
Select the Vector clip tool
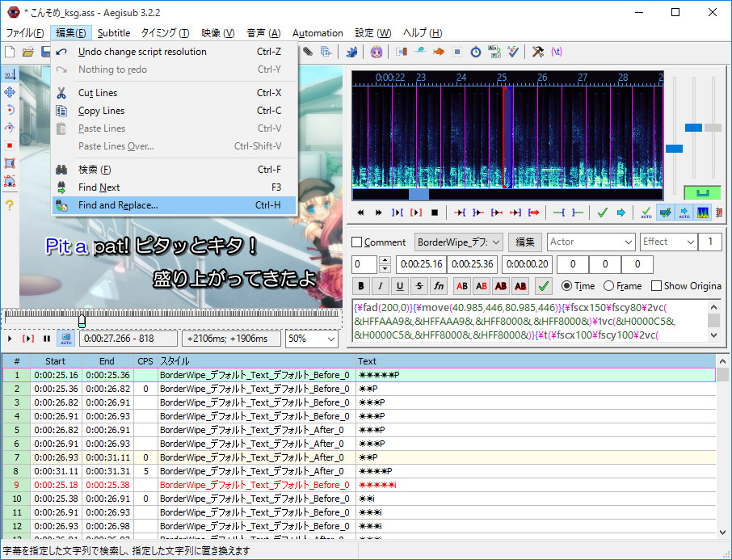10,181
